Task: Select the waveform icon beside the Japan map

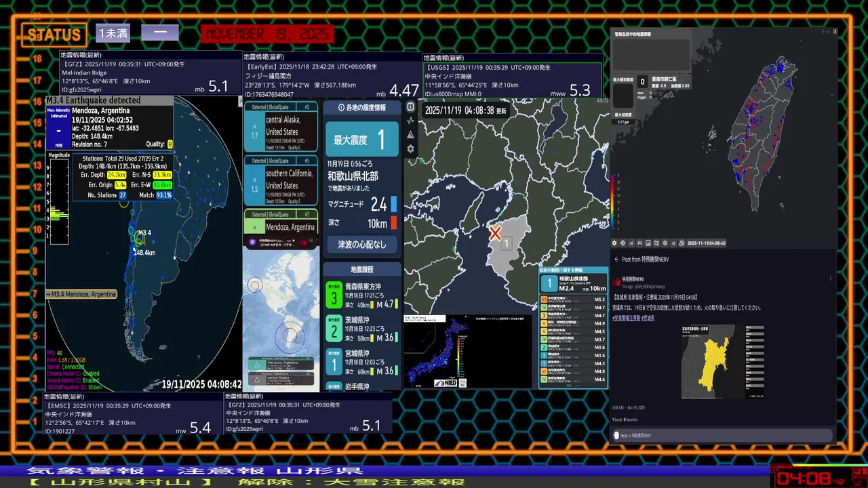Action: pos(410,121)
